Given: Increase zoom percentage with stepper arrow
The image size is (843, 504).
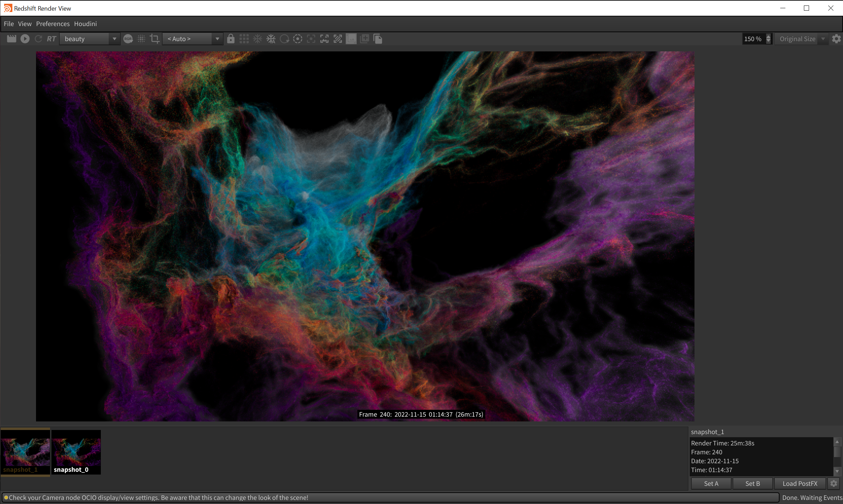Looking at the screenshot, I should [769, 36].
